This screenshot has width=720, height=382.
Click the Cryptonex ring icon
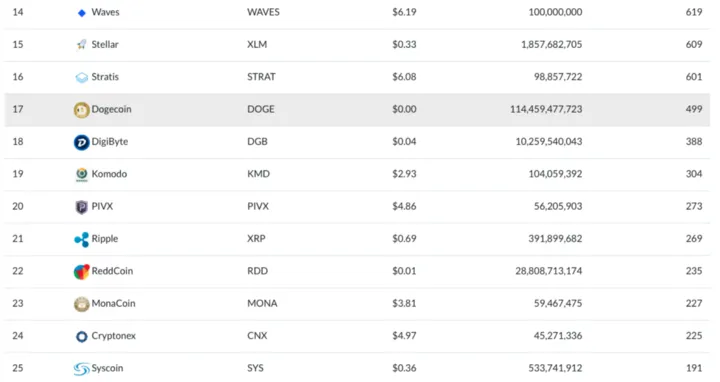pos(82,337)
